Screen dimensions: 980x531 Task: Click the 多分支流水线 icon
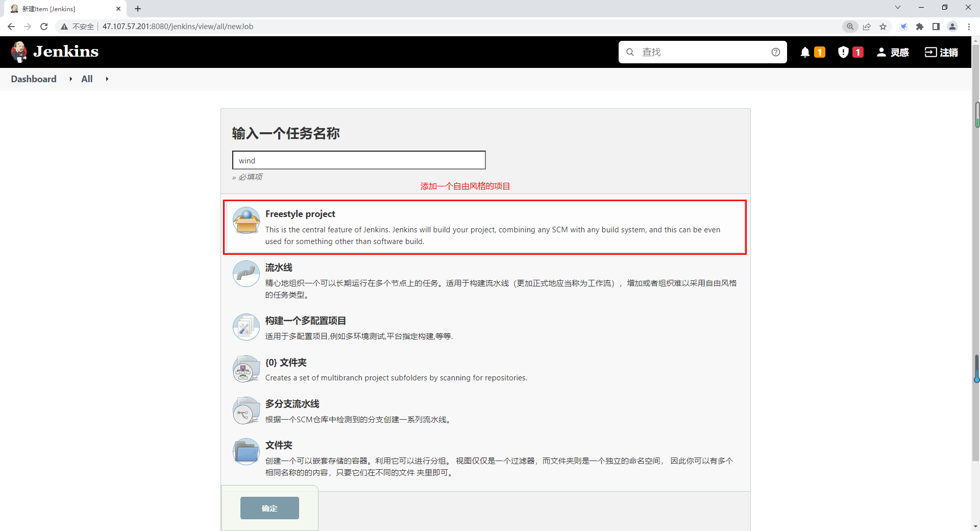(x=246, y=411)
